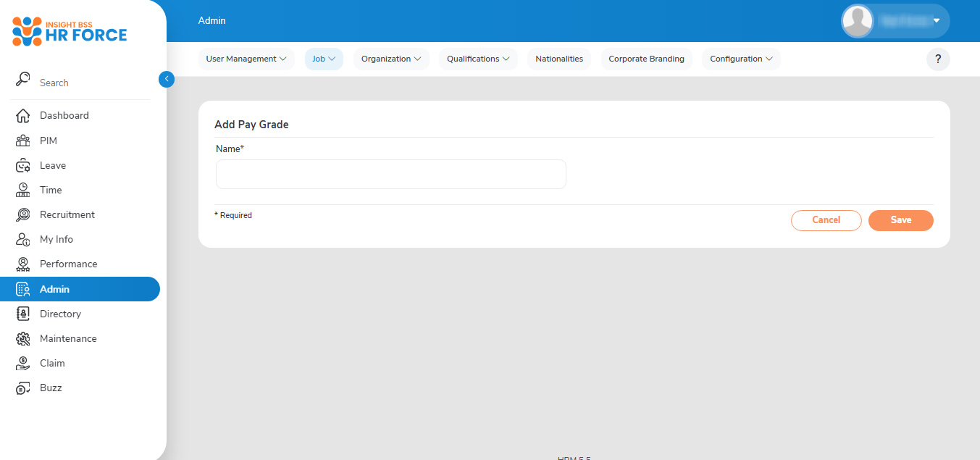The height and width of the screenshot is (460, 980).
Task: Expand the Organization dropdown
Action: point(391,59)
